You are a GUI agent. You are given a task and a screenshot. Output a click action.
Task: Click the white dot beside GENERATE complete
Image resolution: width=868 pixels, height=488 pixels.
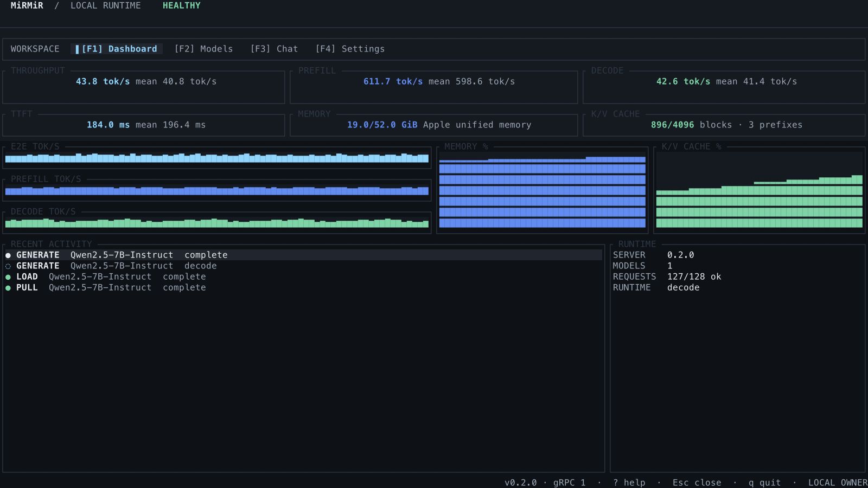8,255
